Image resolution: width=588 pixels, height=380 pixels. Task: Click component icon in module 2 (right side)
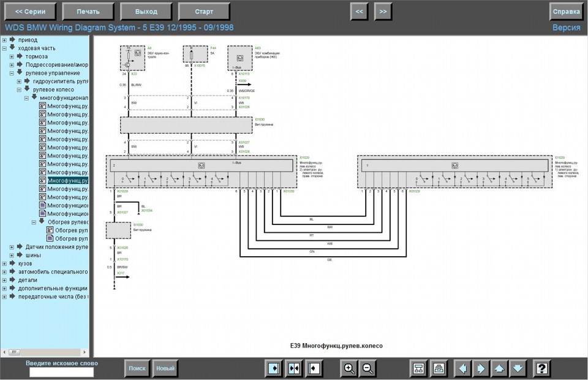[x=202, y=165]
